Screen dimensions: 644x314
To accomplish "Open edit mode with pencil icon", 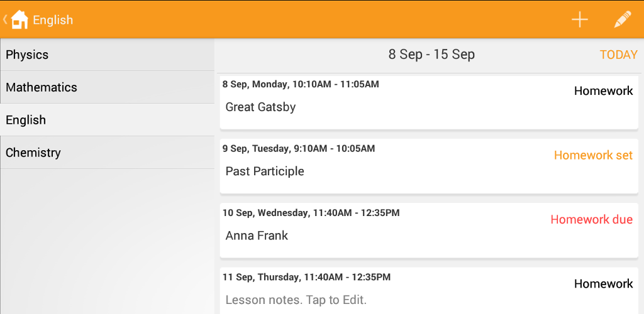I will click(x=622, y=19).
